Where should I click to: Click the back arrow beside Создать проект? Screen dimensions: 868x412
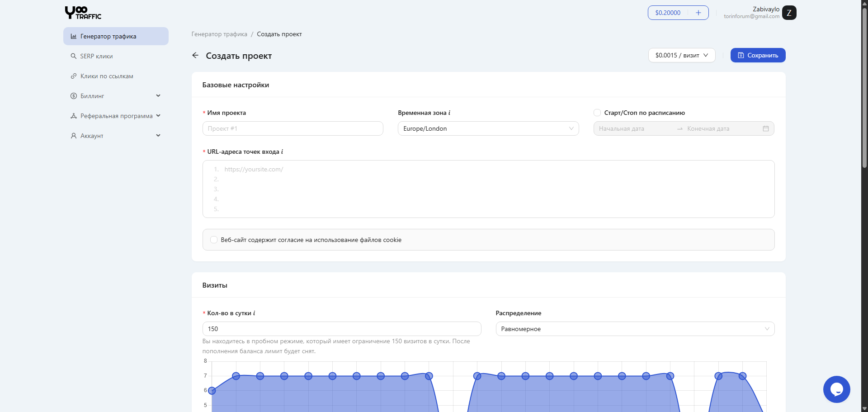tap(195, 55)
